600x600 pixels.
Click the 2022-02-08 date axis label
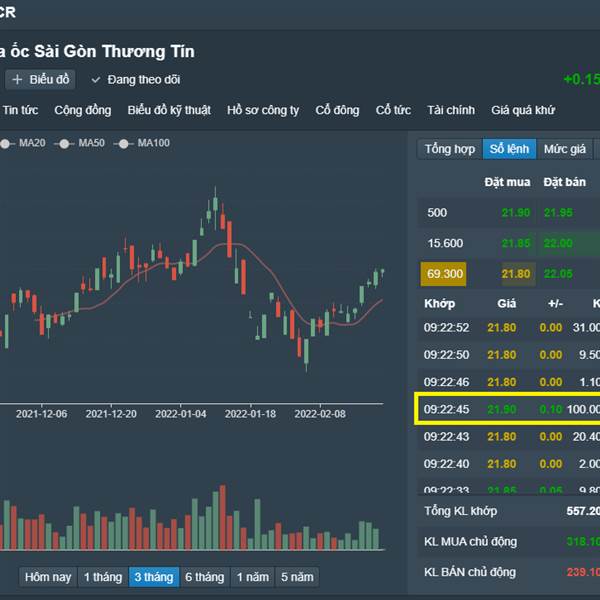[320, 414]
